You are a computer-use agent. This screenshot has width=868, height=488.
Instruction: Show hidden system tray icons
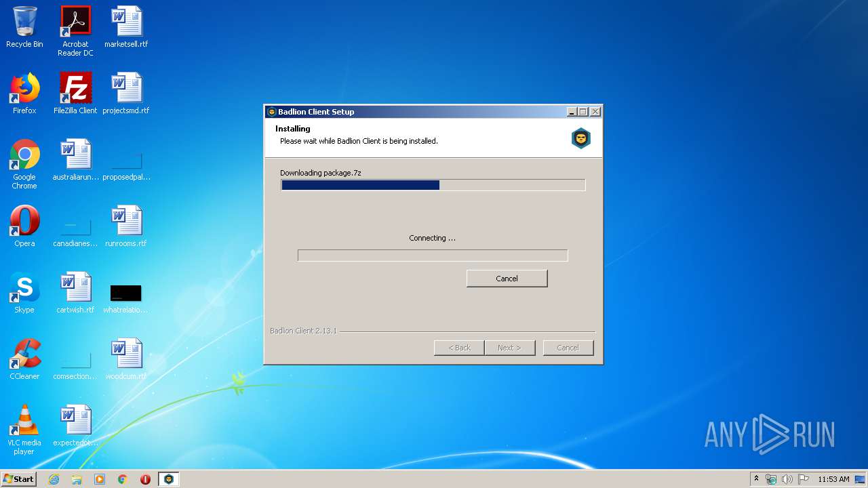coord(756,479)
